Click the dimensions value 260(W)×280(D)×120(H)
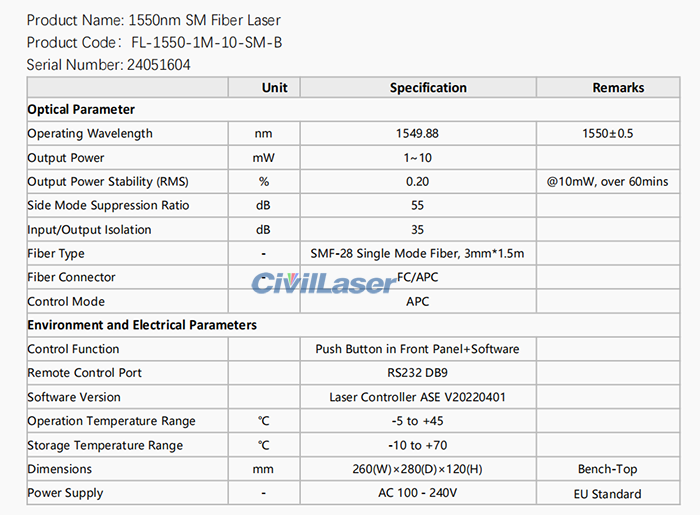This screenshot has width=700, height=515. pos(417,469)
